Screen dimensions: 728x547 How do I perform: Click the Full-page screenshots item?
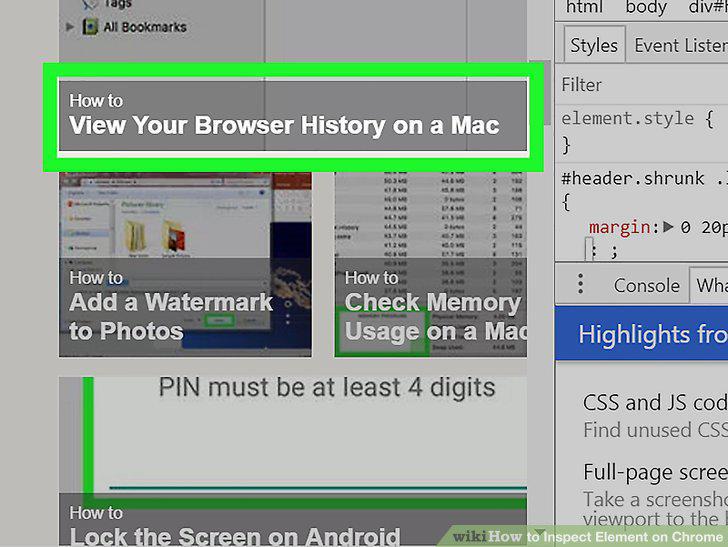[x=655, y=472]
